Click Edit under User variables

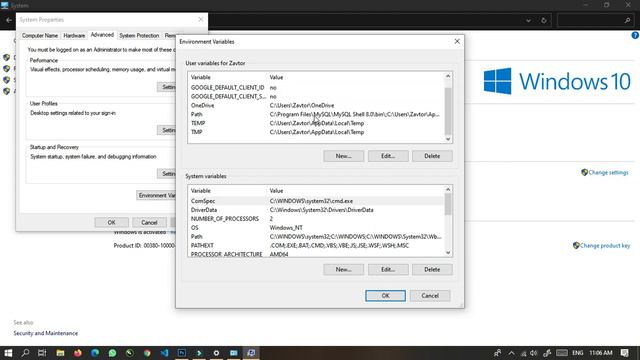tap(388, 156)
